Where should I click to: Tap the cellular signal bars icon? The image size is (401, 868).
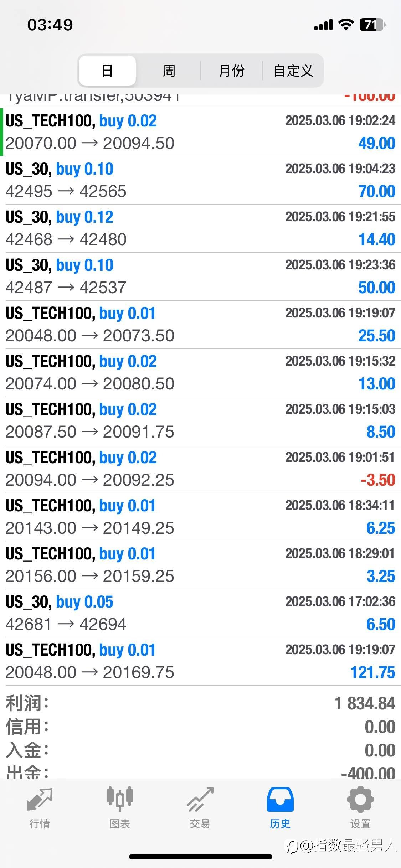click(x=323, y=25)
